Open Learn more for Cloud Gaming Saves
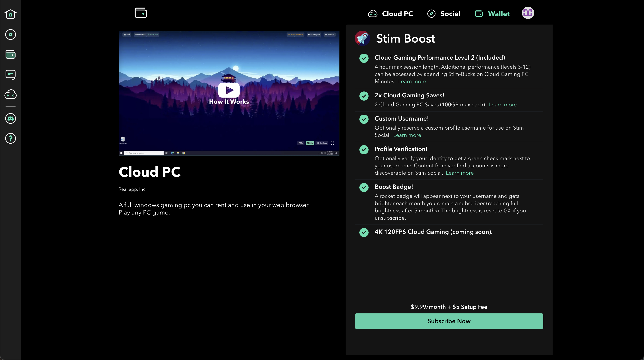This screenshot has width=644, height=360. pyautogui.click(x=503, y=105)
